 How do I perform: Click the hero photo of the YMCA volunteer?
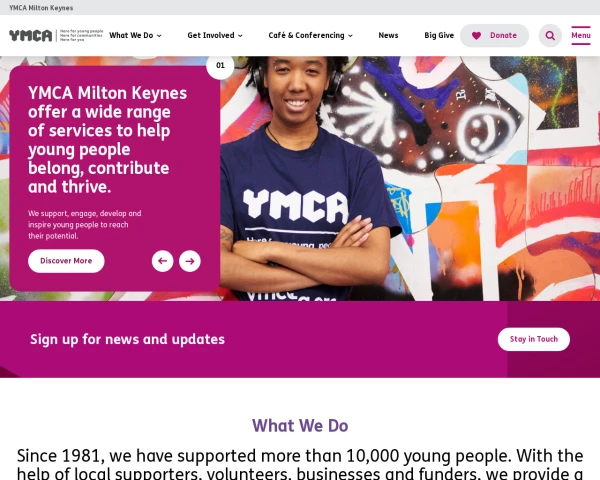tap(306, 178)
